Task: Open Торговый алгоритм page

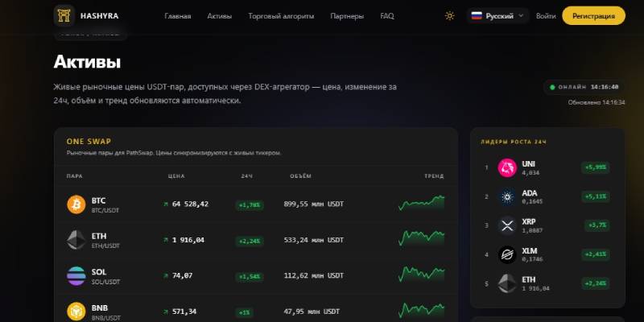Action: [x=281, y=16]
